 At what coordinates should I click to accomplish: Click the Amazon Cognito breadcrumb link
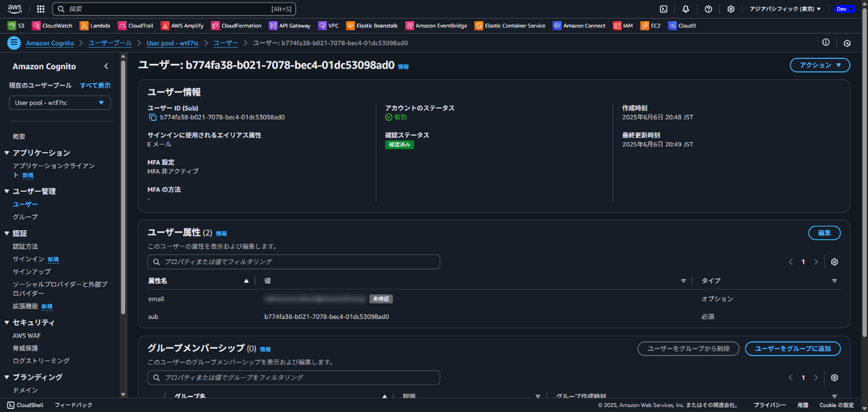(50, 43)
